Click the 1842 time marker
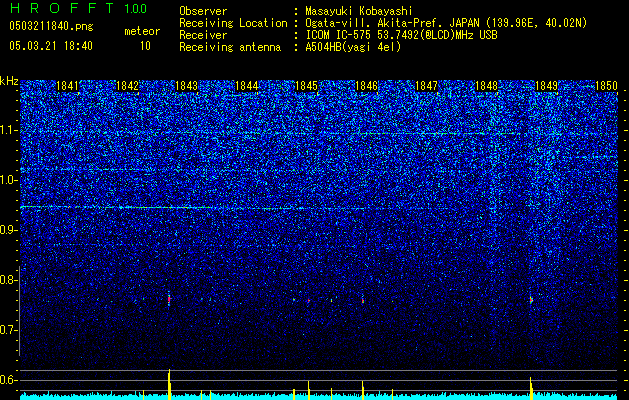 coord(127,86)
